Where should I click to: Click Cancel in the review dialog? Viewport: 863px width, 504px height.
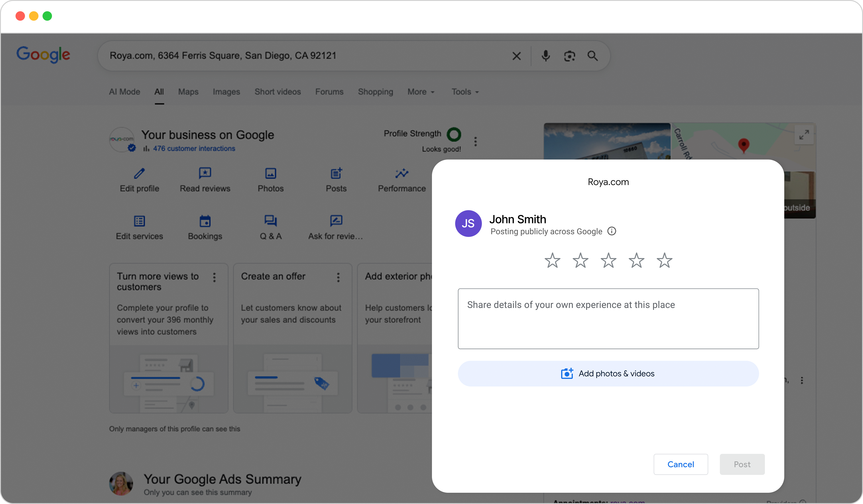coord(681,464)
